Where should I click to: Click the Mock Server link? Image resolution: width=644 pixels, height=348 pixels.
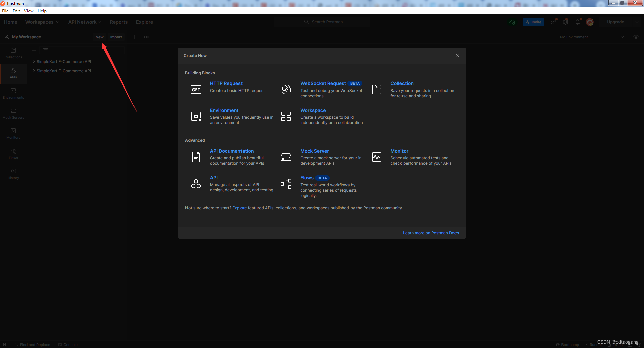[315, 151]
